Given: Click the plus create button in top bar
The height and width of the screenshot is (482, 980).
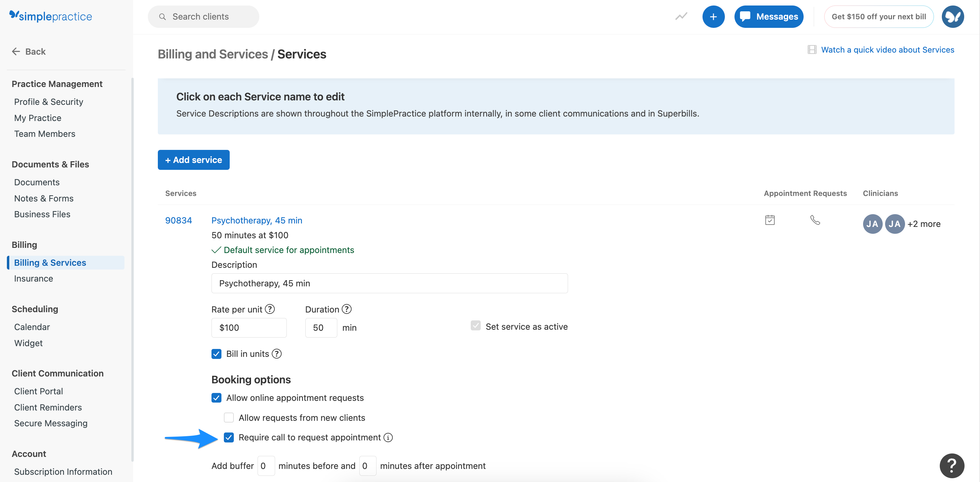Looking at the screenshot, I should tap(713, 17).
